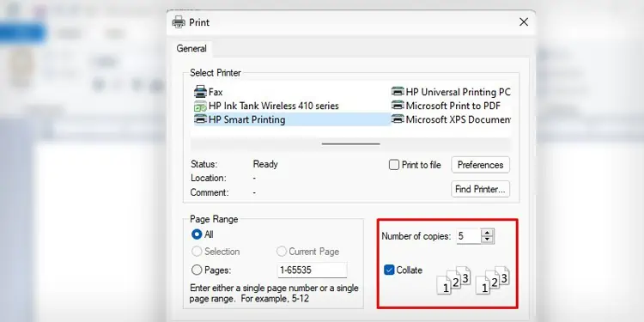The image size is (644, 322).
Task: Enable the Print to file checkbox
Action: pos(394,165)
